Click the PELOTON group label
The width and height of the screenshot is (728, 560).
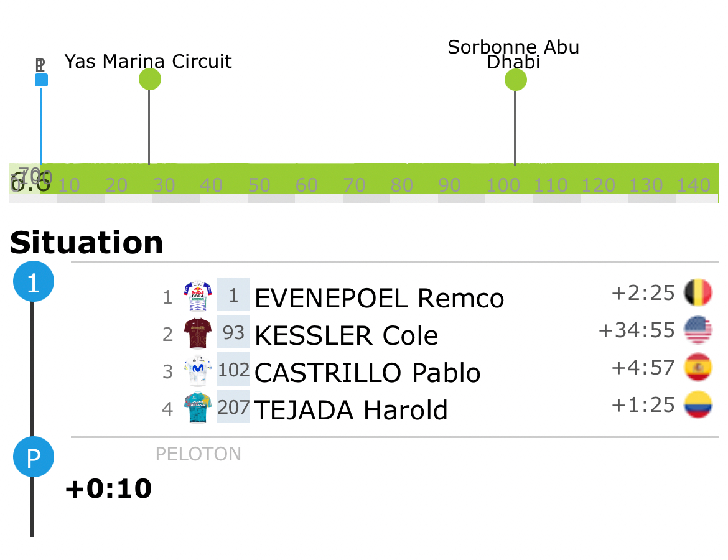click(x=198, y=454)
